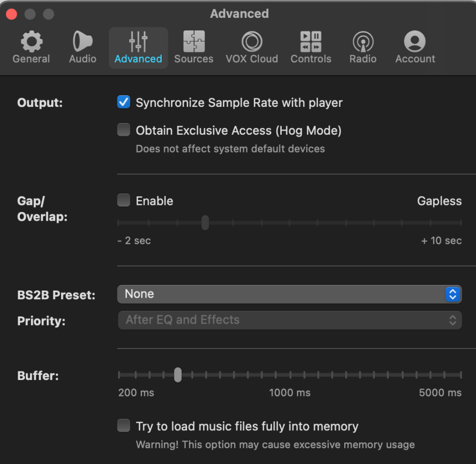Close the Advanced preferences window

[x=12, y=14]
